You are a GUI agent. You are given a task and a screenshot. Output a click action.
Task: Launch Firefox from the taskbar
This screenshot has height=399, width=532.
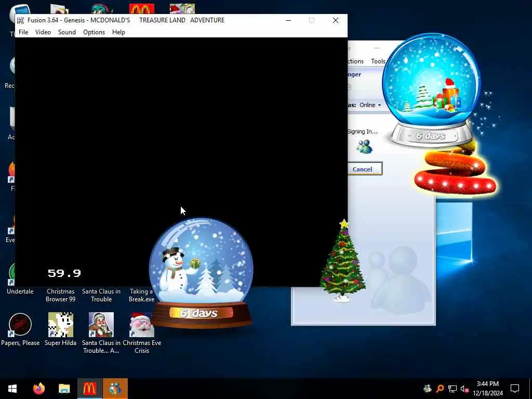[38, 389]
